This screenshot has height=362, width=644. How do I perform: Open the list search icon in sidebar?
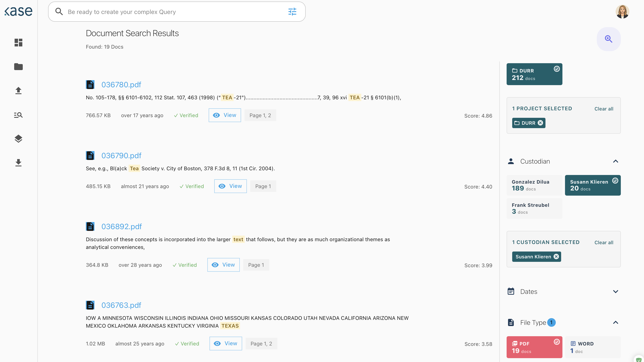(18, 115)
